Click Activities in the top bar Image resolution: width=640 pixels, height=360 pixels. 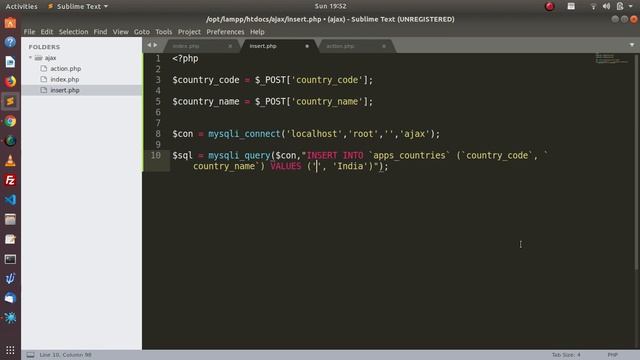pos(21,6)
